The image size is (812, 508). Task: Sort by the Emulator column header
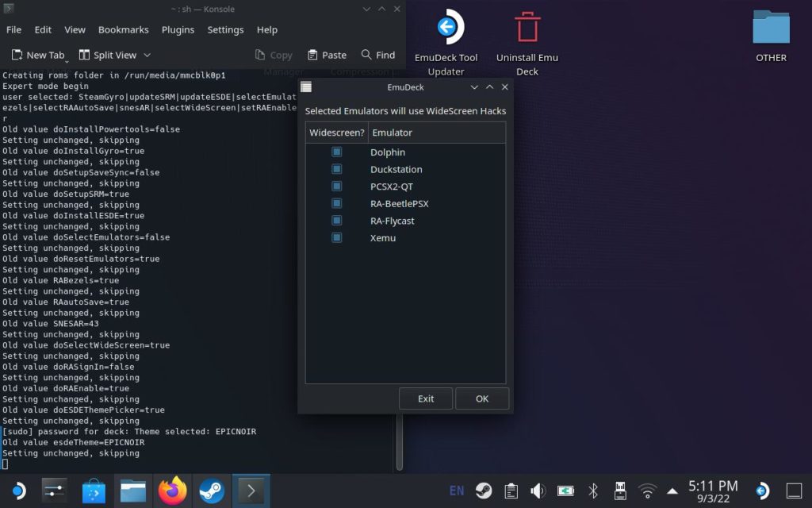437,133
